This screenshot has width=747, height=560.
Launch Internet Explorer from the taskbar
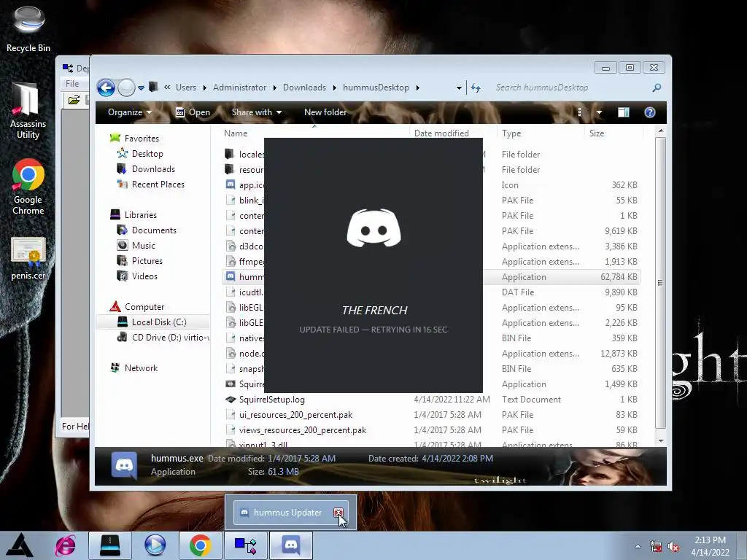66,545
